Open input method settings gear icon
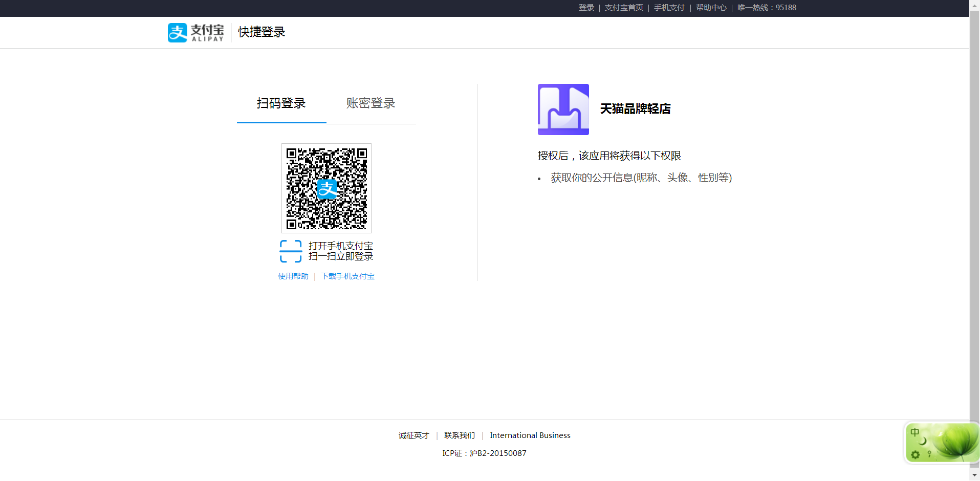 (x=916, y=454)
